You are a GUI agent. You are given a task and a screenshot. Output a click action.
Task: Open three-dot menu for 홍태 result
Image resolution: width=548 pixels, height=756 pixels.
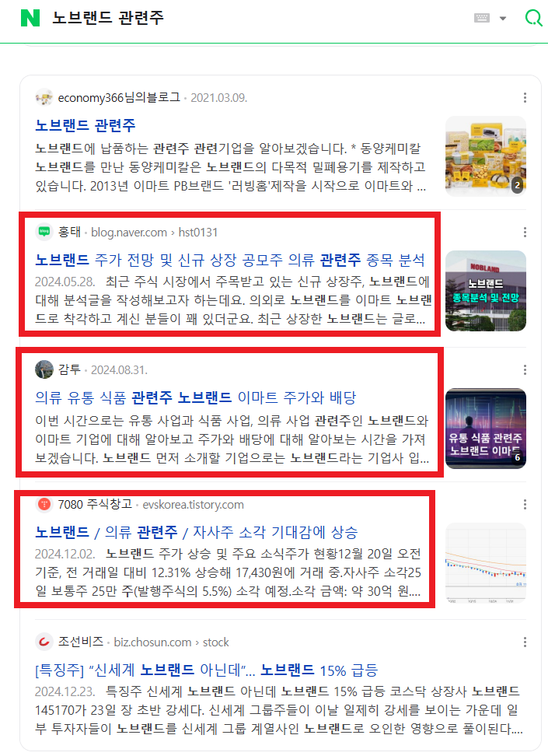[525, 232]
